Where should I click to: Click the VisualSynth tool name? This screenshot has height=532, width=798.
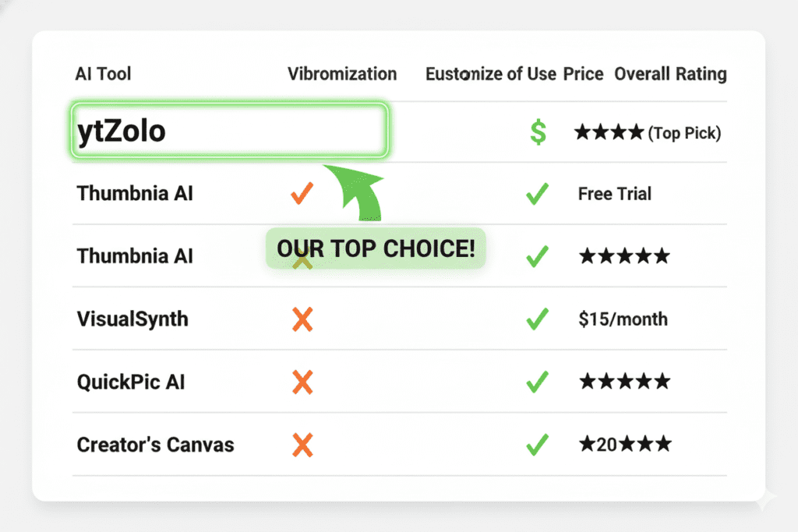point(132,319)
